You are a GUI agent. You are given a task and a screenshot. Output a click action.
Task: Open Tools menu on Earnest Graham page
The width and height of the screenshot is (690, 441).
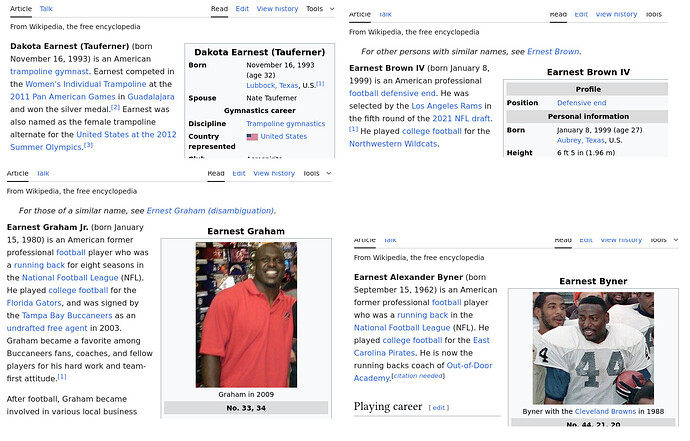pyautogui.click(x=314, y=173)
